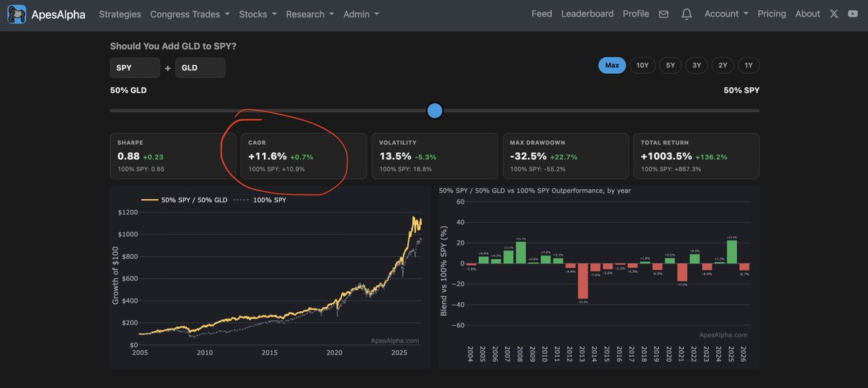This screenshot has height=388, width=868.
Task: Expand the Congress Trades dropdown
Action: (x=190, y=14)
